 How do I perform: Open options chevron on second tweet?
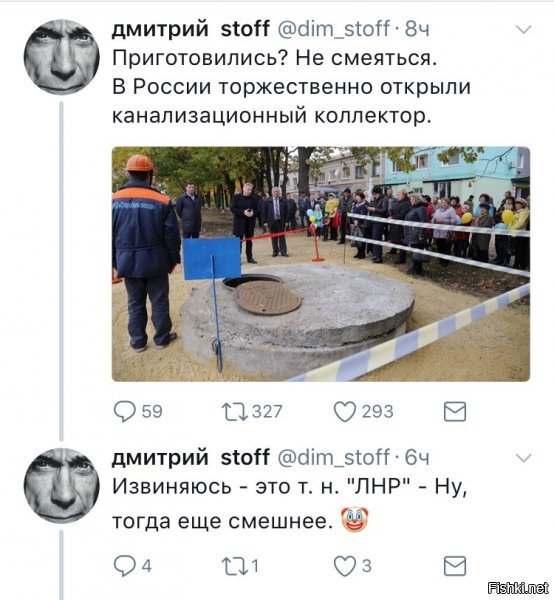click(524, 458)
